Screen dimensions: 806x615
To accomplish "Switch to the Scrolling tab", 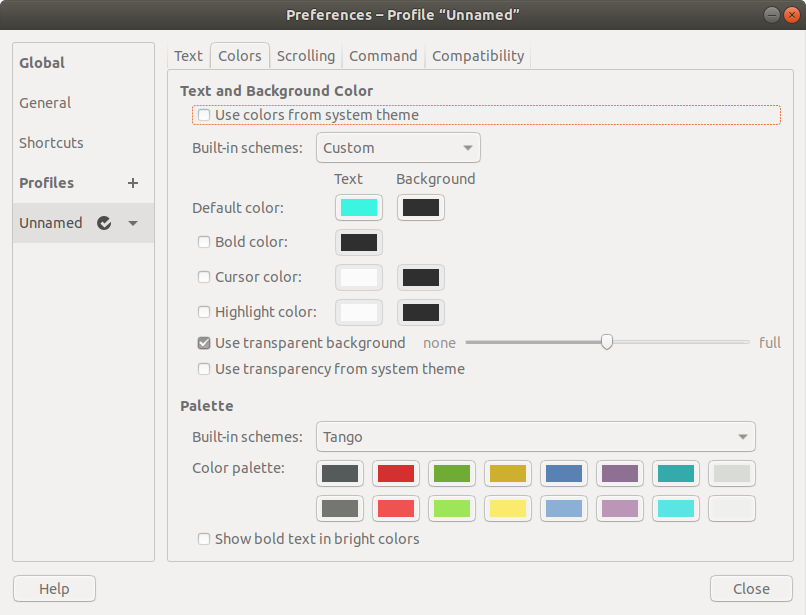I will tap(306, 56).
